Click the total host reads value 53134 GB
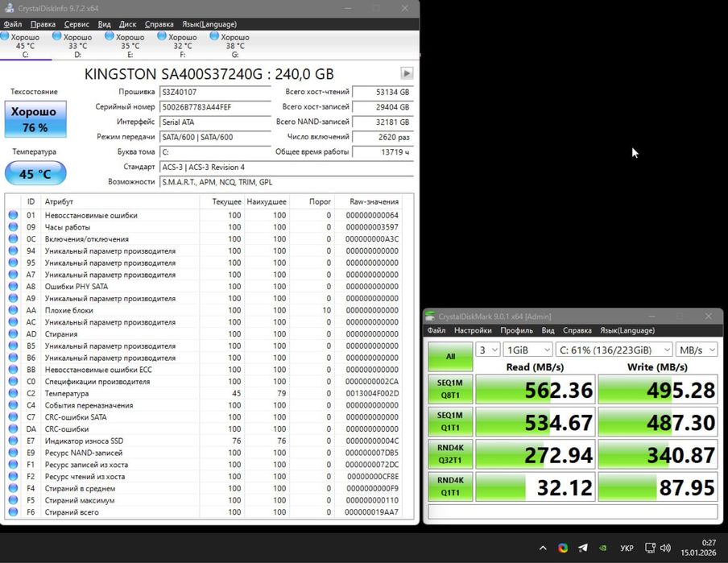 click(383, 92)
